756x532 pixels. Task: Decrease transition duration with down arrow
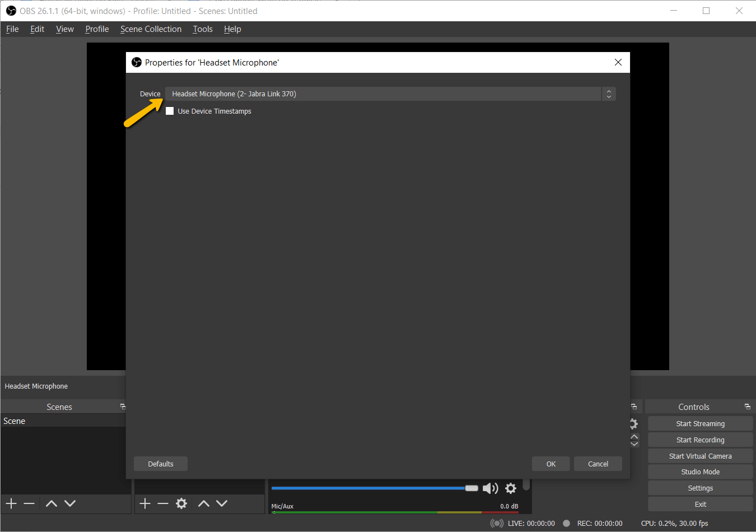[x=634, y=444]
